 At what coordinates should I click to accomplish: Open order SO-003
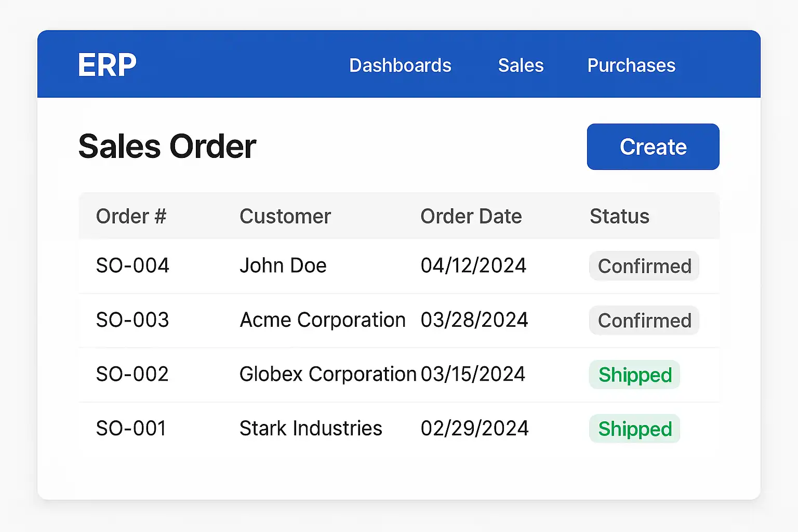pos(132,320)
